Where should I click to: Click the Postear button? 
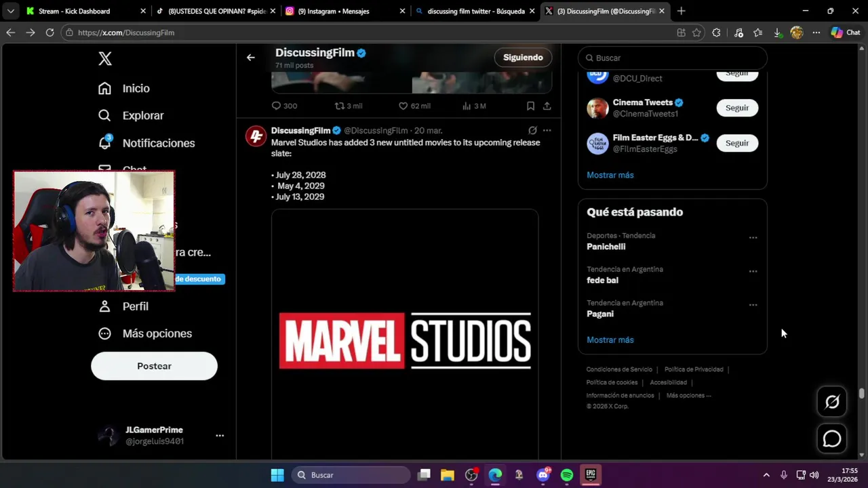click(154, 366)
